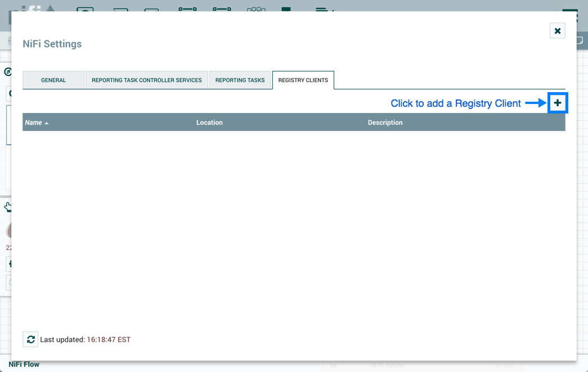This screenshot has width=588, height=372.
Task: Select the Processor icon in the toolbar
Action: (85, 8)
